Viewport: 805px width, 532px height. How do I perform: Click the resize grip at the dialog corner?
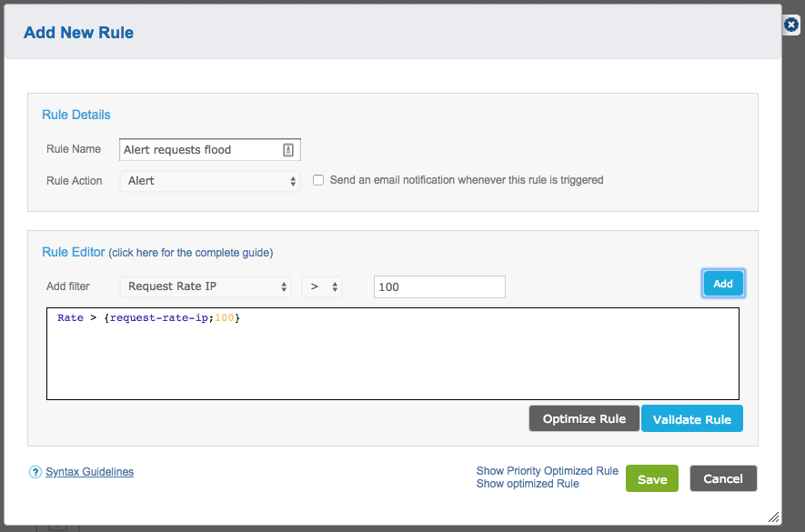point(773,517)
